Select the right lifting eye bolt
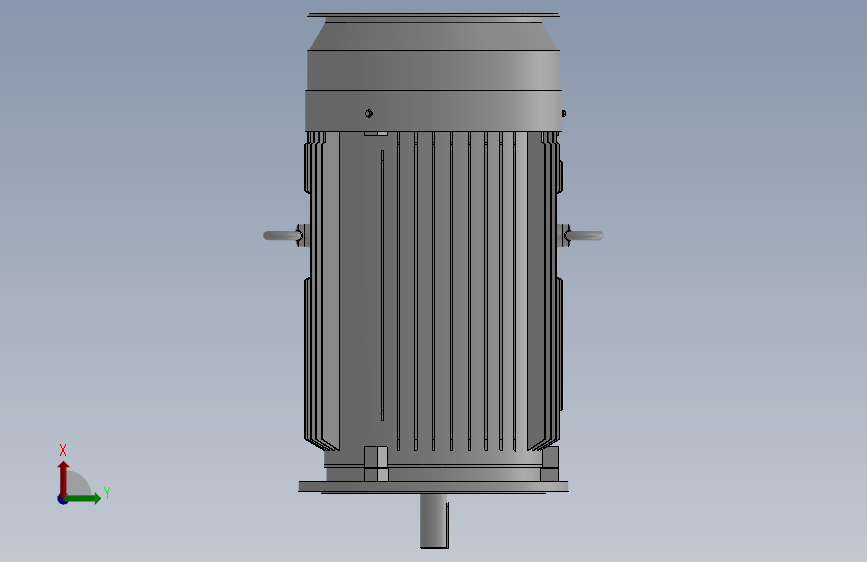 (583, 235)
